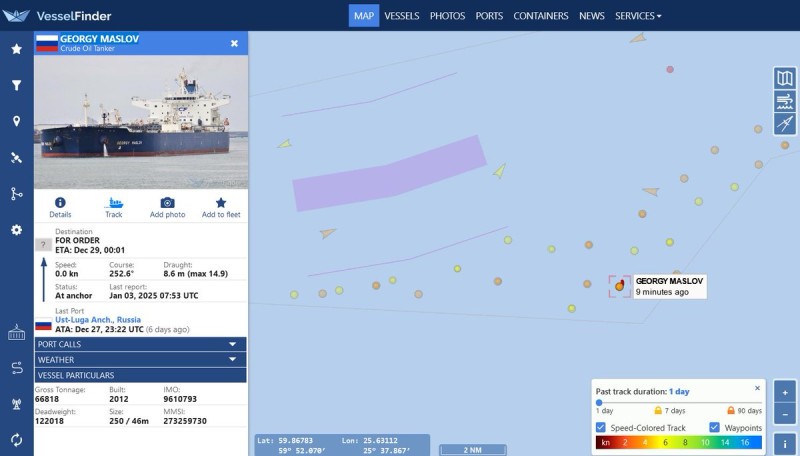The width and height of the screenshot is (800, 456).
Task: Open map layers icon on right
Action: coord(785,79)
